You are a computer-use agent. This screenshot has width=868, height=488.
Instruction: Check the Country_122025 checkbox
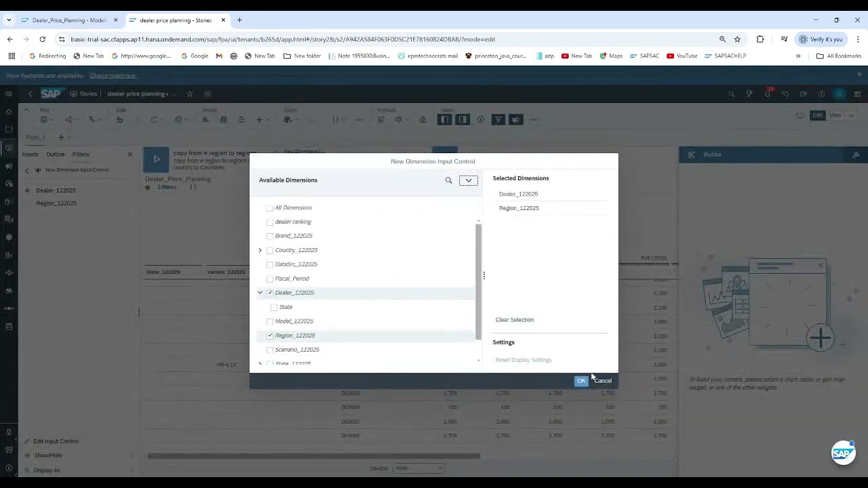click(x=270, y=251)
